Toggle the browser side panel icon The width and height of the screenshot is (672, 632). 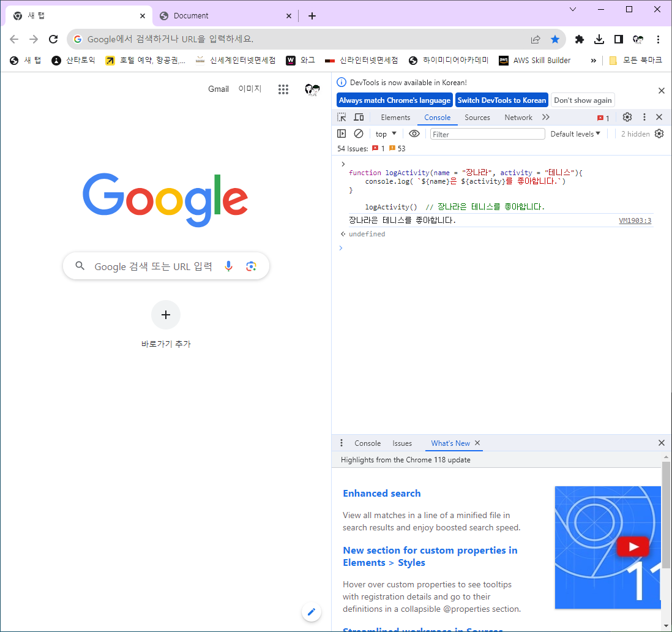(618, 39)
